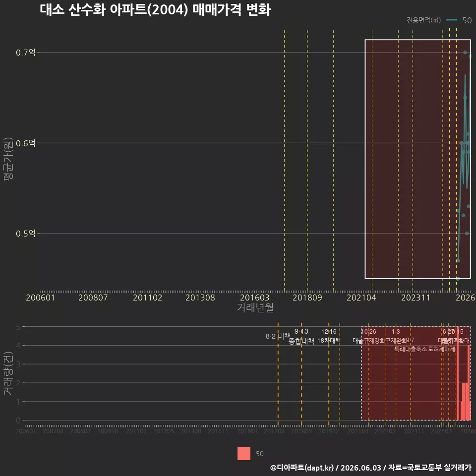Click '201912' on the volume chart x-axis
This screenshot has width=476, height=476.
pyautogui.click(x=328, y=431)
